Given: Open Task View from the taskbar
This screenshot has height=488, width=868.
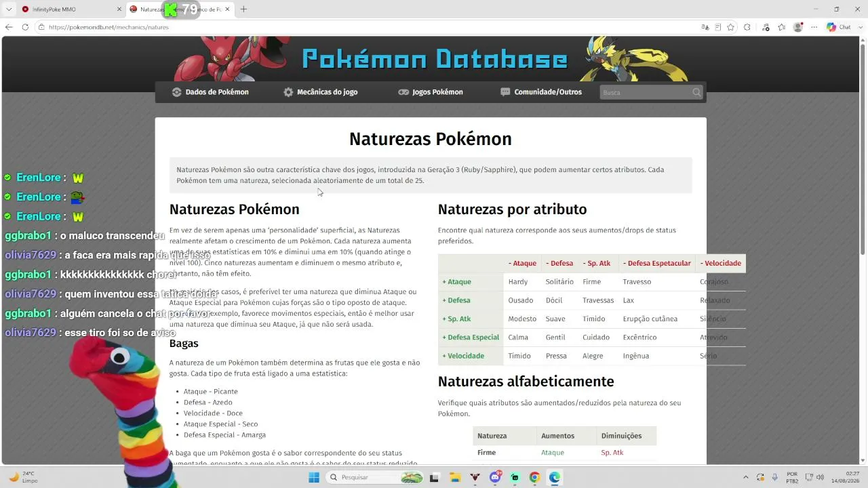Looking at the screenshot, I should pyautogui.click(x=435, y=477).
